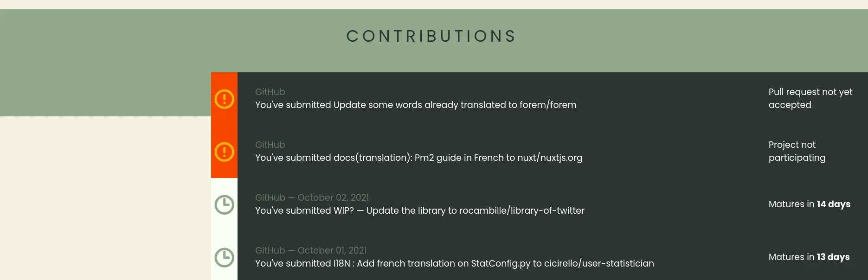Click the forem/forem repository name
868x280 pixels.
[548, 105]
